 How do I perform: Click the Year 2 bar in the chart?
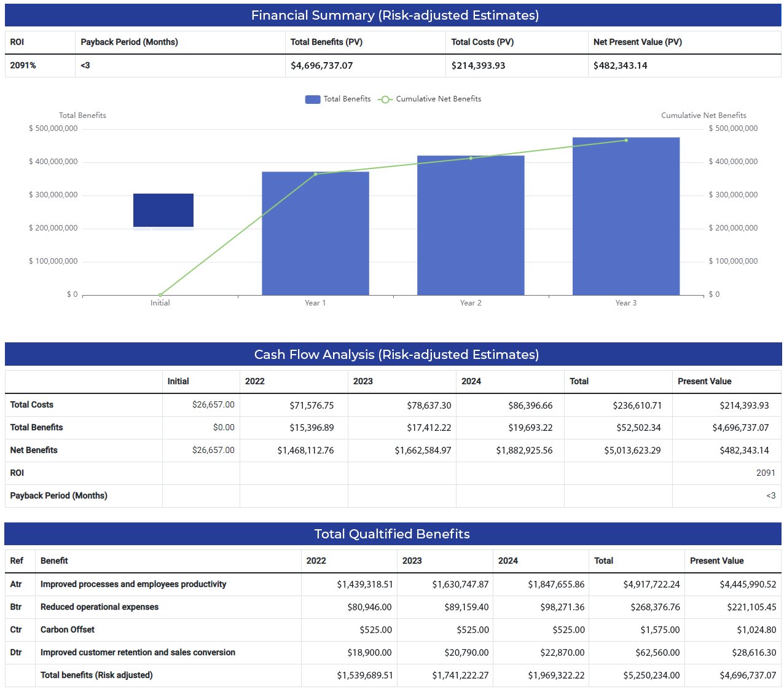click(471, 226)
